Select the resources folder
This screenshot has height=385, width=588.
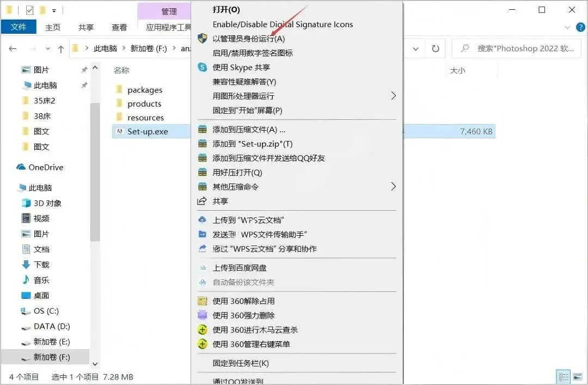point(145,118)
